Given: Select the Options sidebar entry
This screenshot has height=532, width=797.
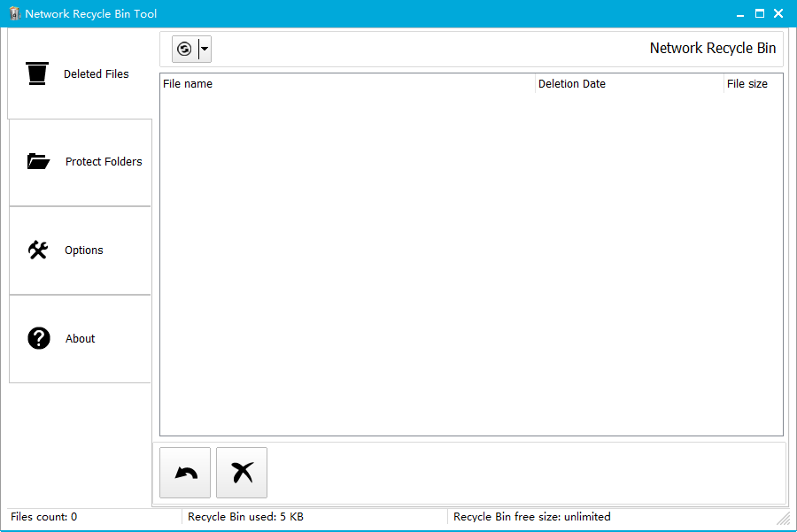Looking at the screenshot, I should point(83,250).
